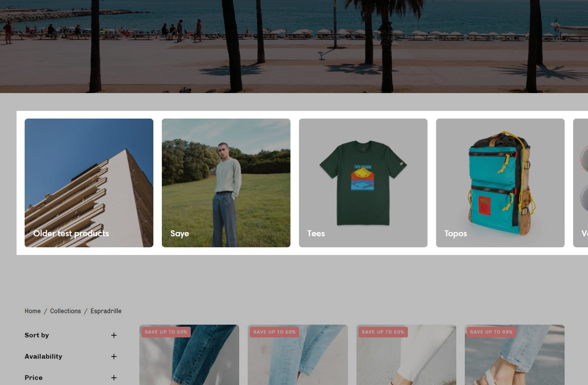Click the Price filter label text
Image resolution: width=588 pixels, height=385 pixels.
point(34,378)
